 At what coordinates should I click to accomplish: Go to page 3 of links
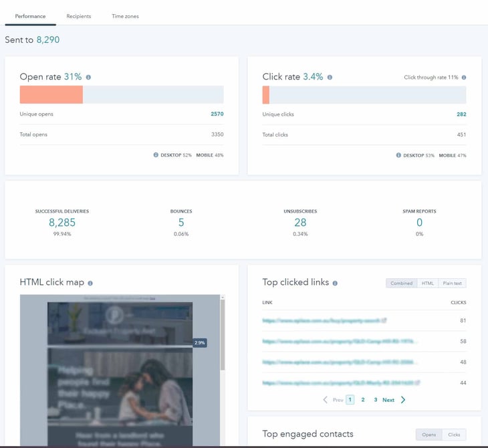click(376, 400)
